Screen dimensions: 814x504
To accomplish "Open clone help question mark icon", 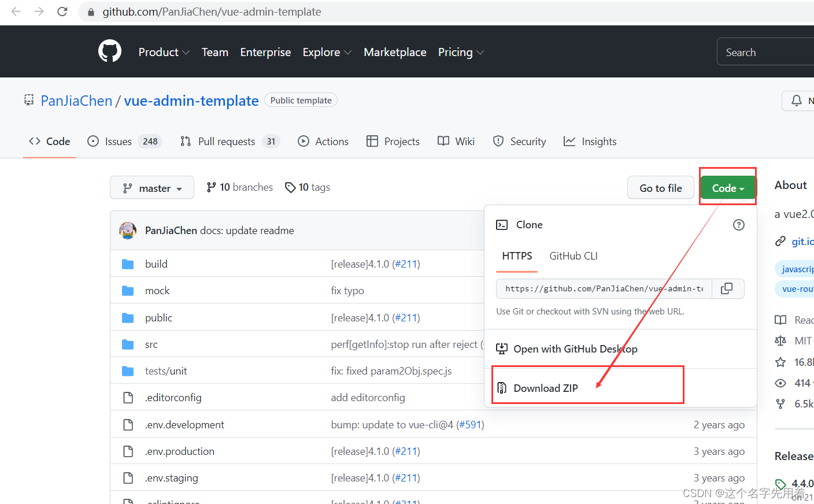I will [x=739, y=225].
